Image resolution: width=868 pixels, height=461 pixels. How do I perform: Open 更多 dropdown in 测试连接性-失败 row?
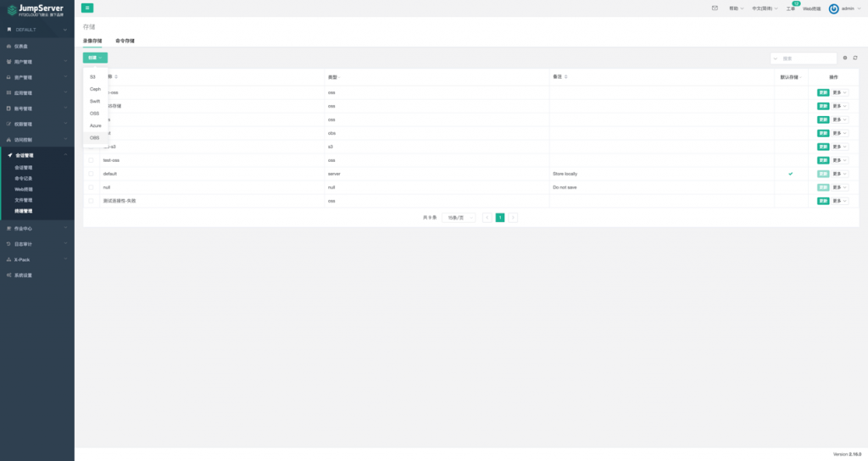click(840, 201)
